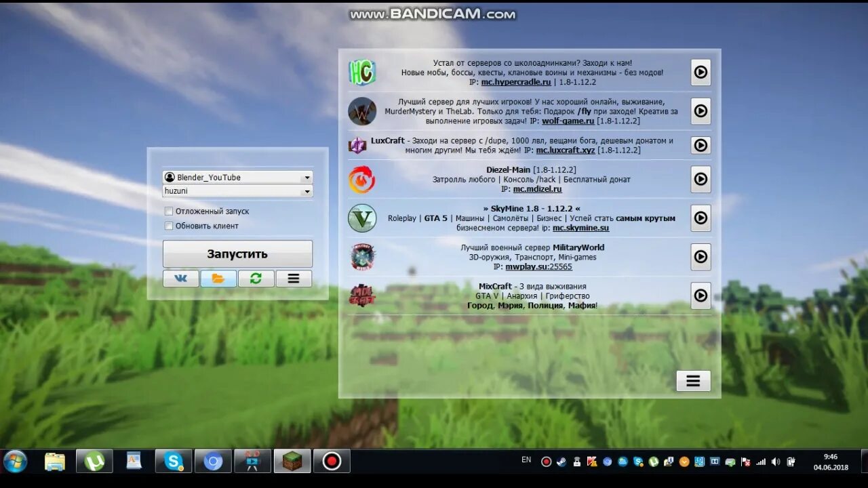
Task: Click the Diezel-Main flame logo
Action: [x=362, y=180]
